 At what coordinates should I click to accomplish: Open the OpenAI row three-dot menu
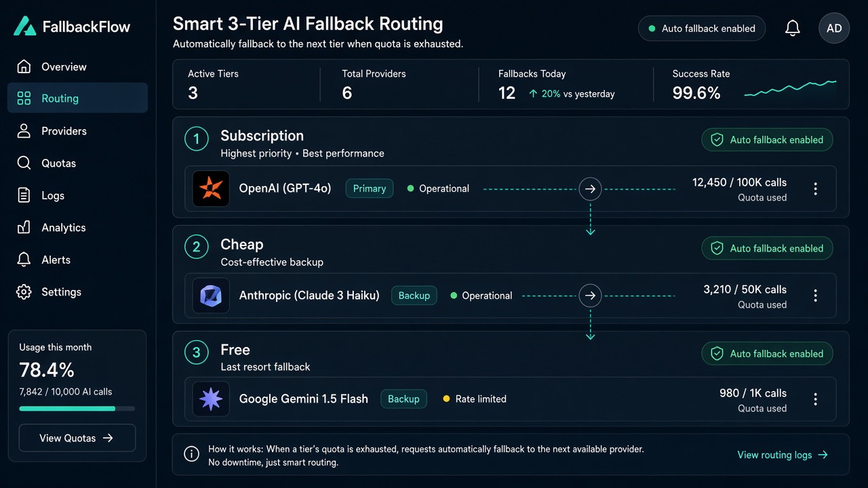[x=816, y=189]
